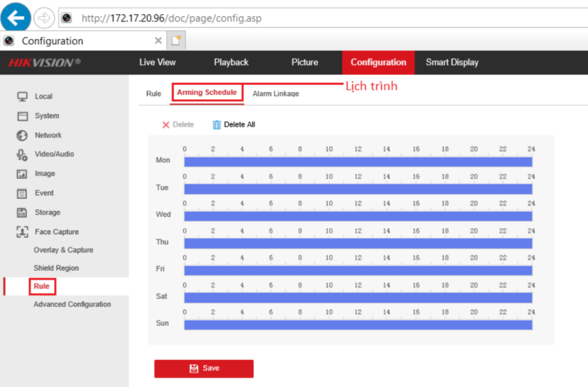Go back with the browser back arrow
The height and width of the screenshot is (387, 588).
point(15,18)
